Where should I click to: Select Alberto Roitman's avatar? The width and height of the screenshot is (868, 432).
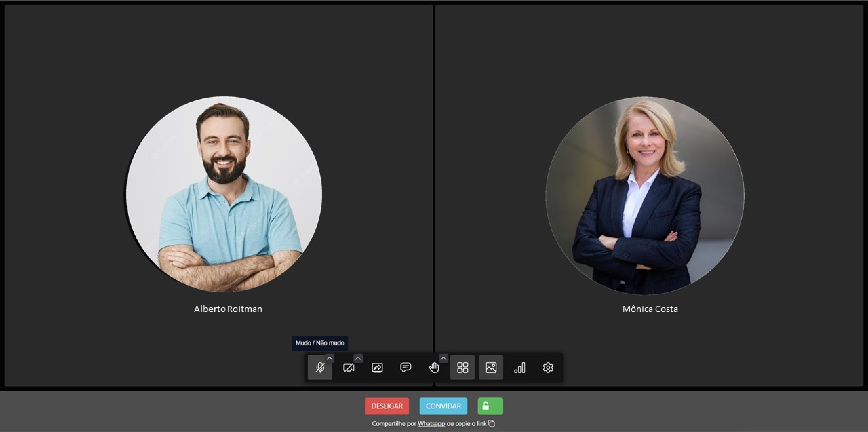pos(224,194)
